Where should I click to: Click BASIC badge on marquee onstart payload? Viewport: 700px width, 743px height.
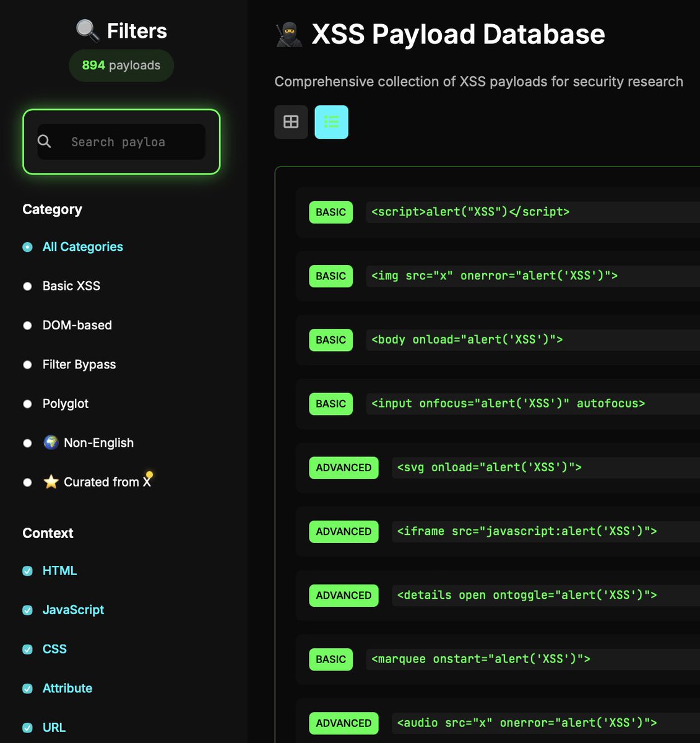tap(331, 659)
